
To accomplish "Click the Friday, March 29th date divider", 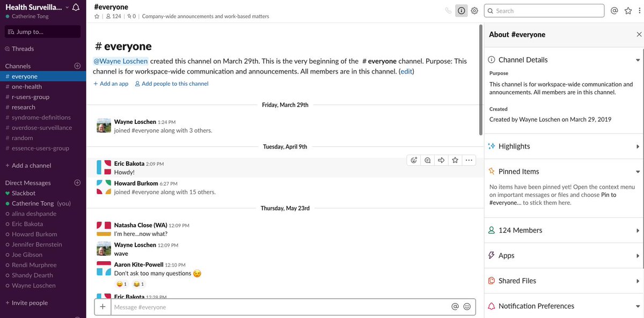I will (285, 105).
